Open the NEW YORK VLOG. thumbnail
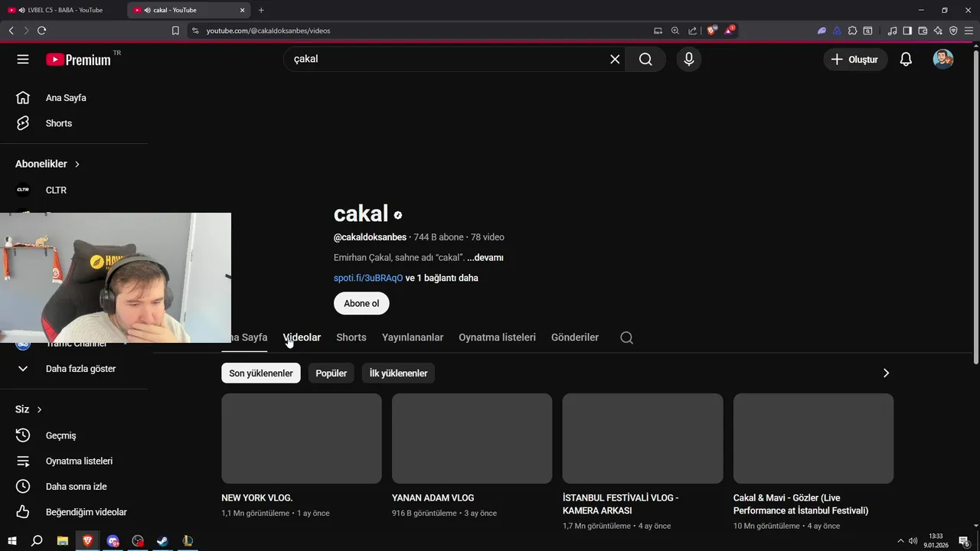Image resolution: width=980 pixels, height=551 pixels. (302, 439)
